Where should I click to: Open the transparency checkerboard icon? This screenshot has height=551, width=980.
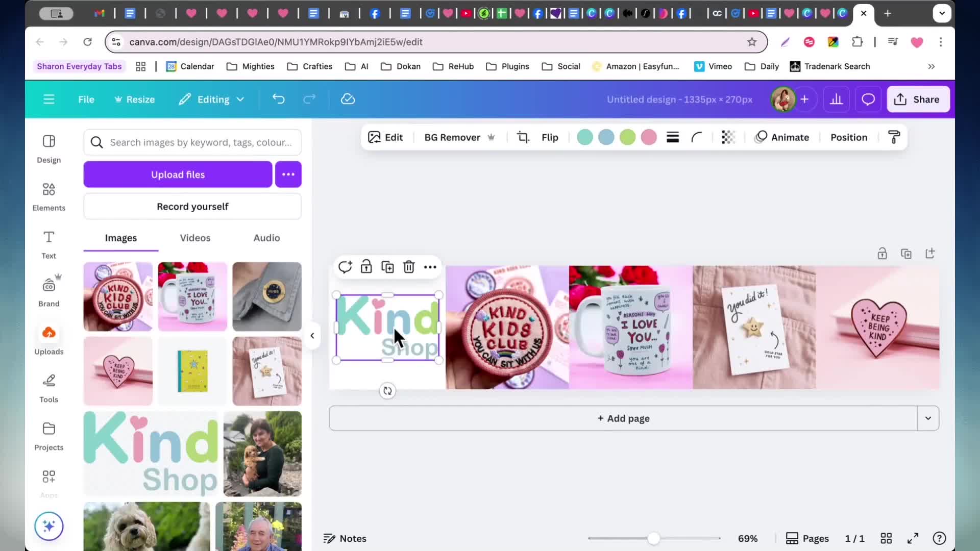tap(728, 137)
